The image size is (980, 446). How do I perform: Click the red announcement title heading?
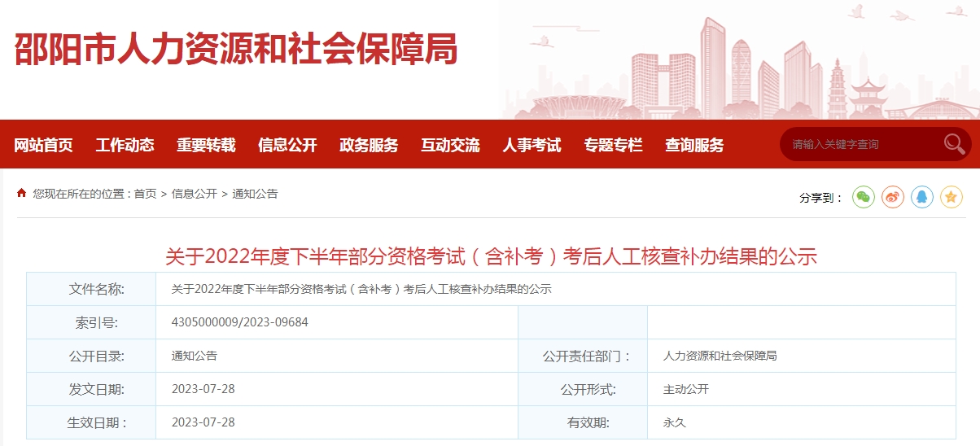[x=491, y=257]
